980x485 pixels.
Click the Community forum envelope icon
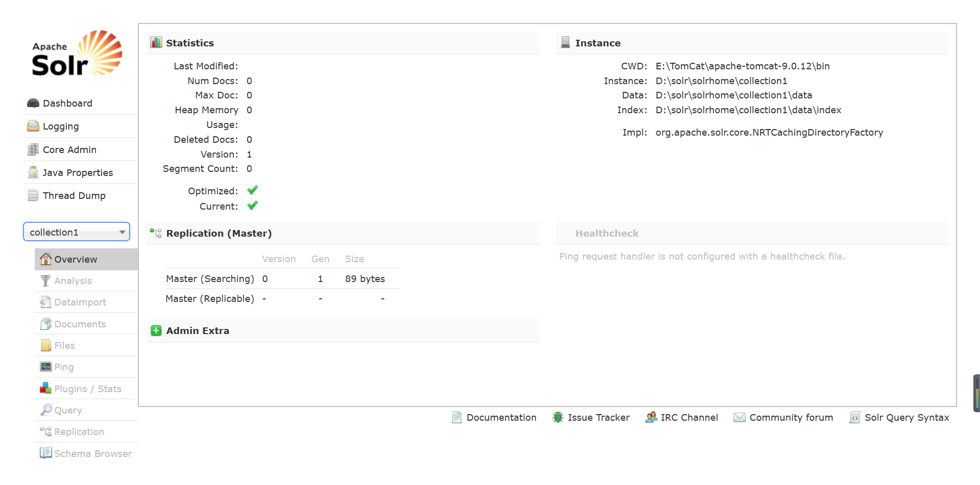[x=739, y=417]
